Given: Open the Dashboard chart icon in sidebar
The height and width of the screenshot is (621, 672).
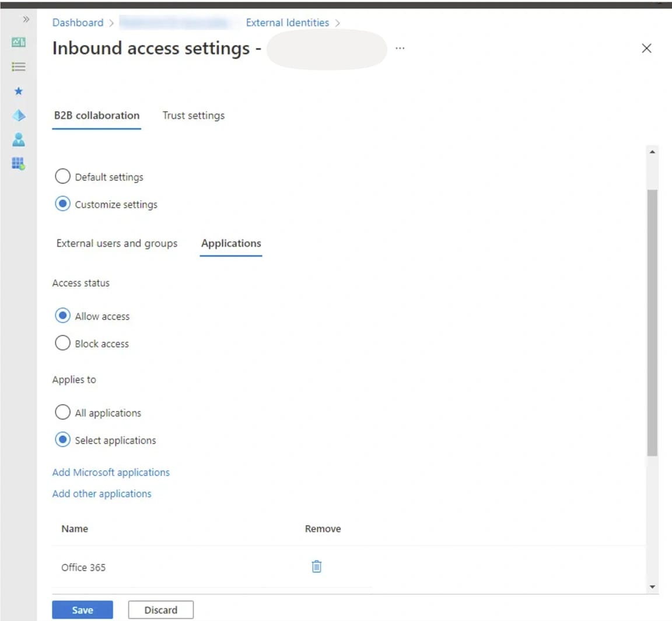Looking at the screenshot, I should pyautogui.click(x=19, y=42).
